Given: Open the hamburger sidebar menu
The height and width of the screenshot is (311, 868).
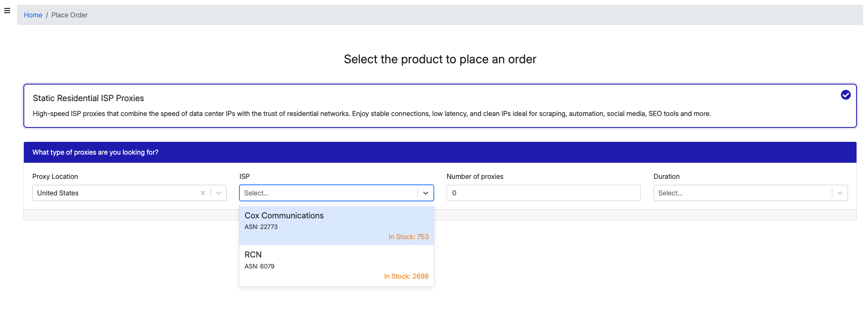Looking at the screenshot, I should point(7,11).
